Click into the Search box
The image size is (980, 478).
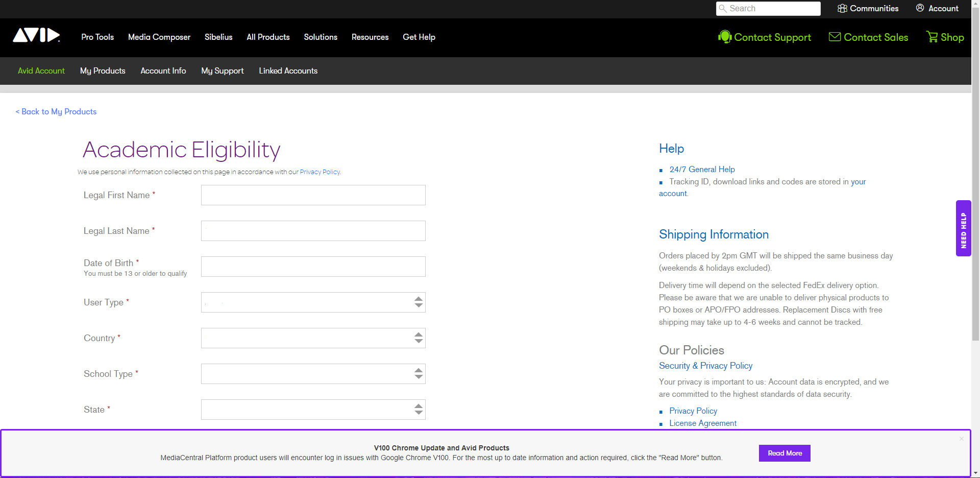(768, 9)
